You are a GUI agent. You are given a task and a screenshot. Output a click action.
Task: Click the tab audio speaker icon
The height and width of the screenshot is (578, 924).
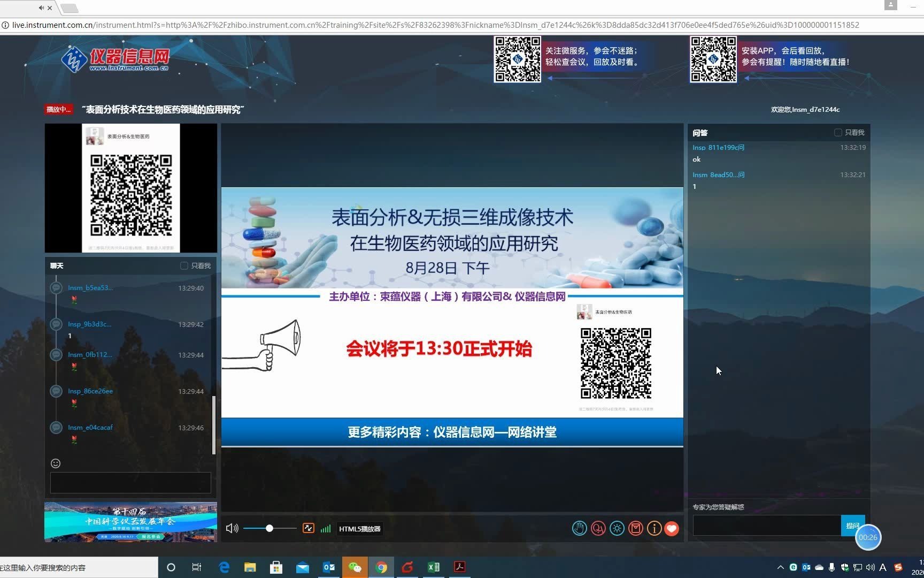pyautogui.click(x=41, y=7)
